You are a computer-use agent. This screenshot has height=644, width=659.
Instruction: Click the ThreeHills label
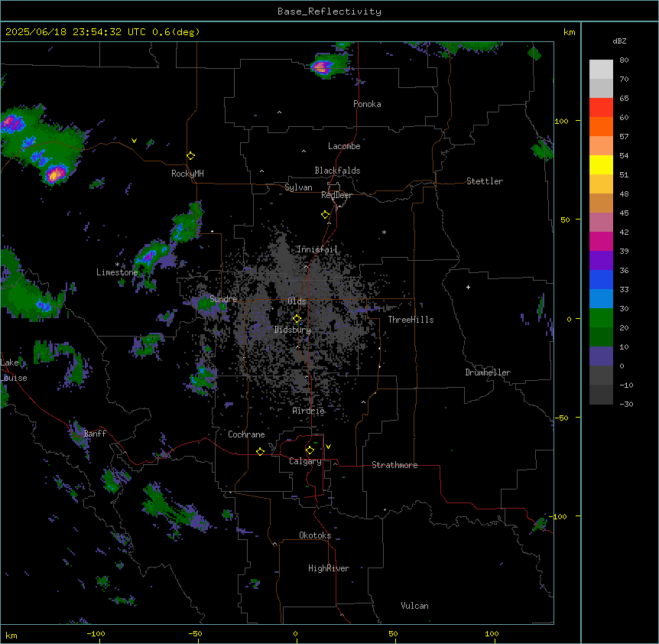(x=411, y=320)
